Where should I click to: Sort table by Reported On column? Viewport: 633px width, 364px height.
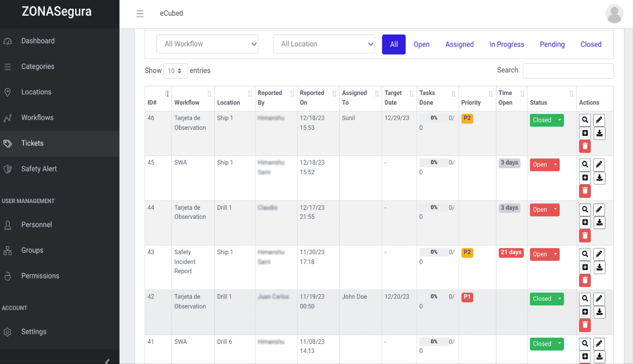tap(318, 98)
